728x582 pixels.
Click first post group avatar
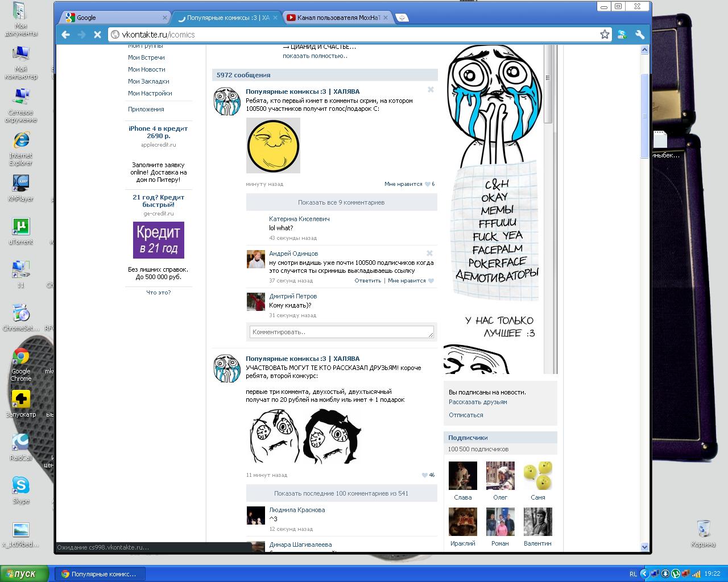(227, 102)
